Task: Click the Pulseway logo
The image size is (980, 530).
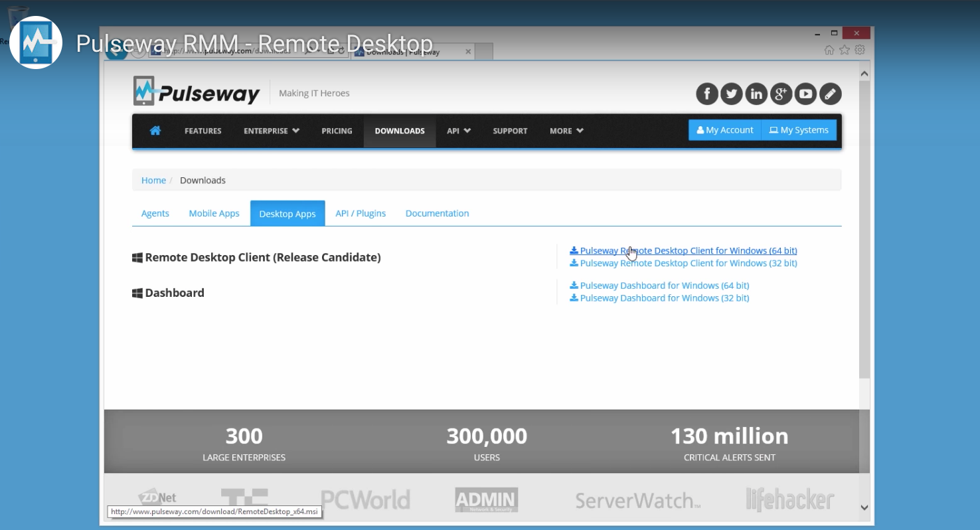Action: point(197,92)
